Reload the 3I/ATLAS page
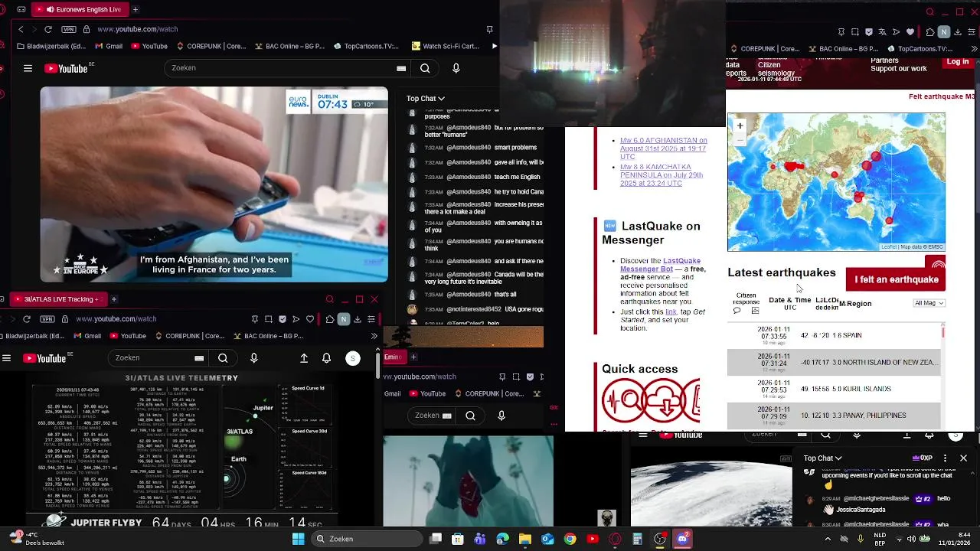Image resolution: width=980 pixels, height=551 pixels. tap(27, 319)
